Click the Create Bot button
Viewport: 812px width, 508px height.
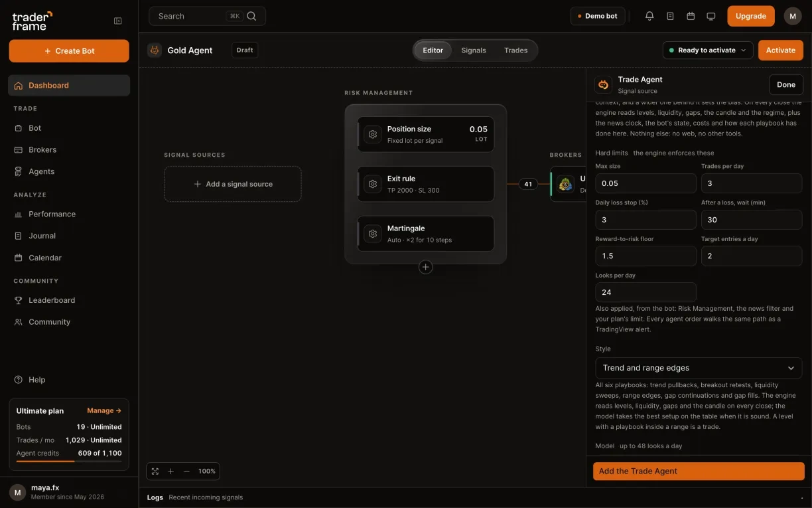coord(69,51)
